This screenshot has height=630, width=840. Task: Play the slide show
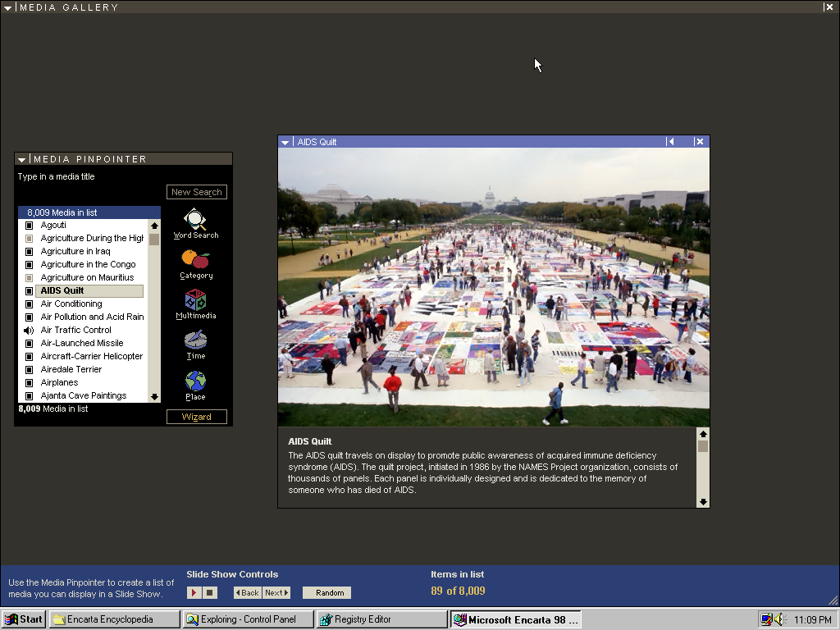click(x=194, y=592)
